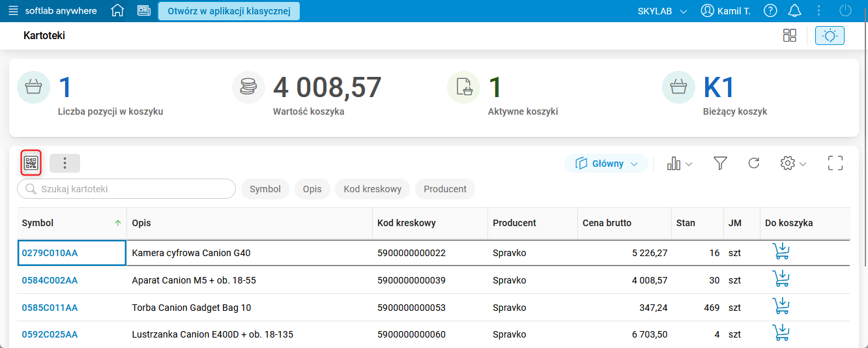
Task: Open the hamburger main menu
Action: coord(13,11)
